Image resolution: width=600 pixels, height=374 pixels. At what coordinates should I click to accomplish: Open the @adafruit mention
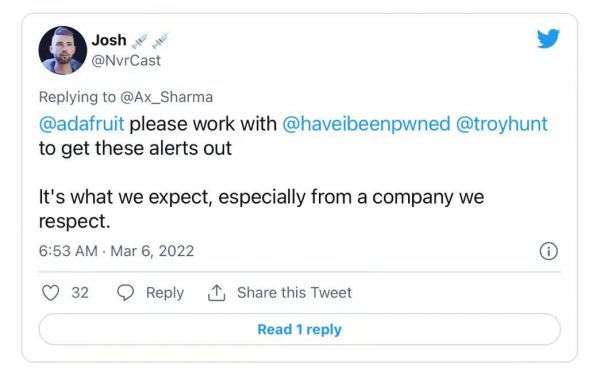click(82, 124)
